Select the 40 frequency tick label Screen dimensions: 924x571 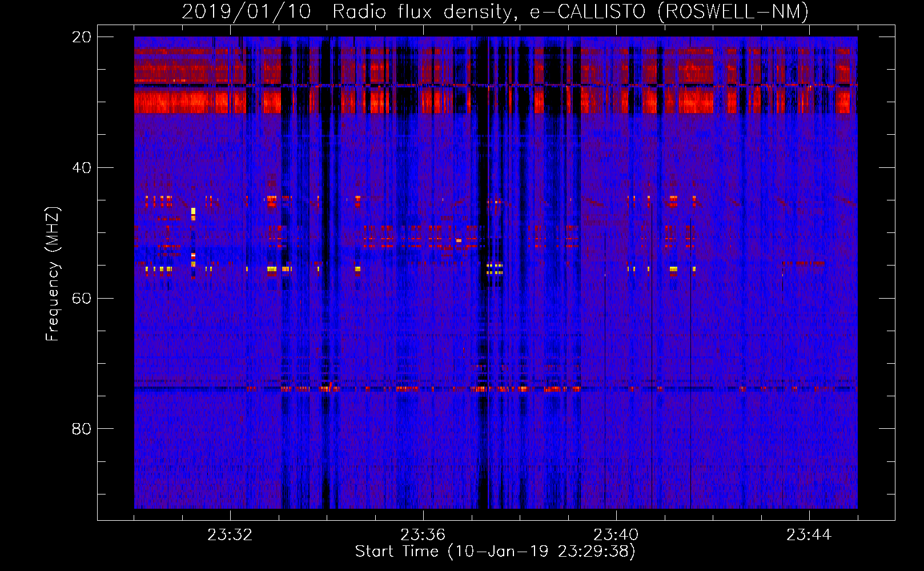click(82, 168)
